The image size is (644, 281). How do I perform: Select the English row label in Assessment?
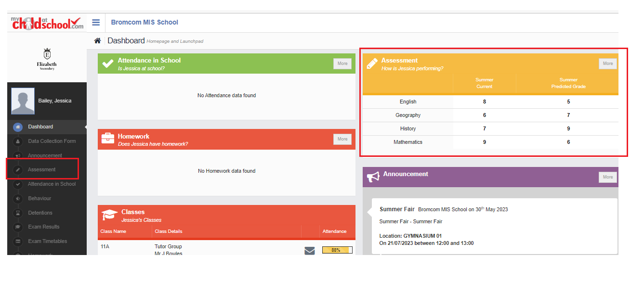(408, 102)
